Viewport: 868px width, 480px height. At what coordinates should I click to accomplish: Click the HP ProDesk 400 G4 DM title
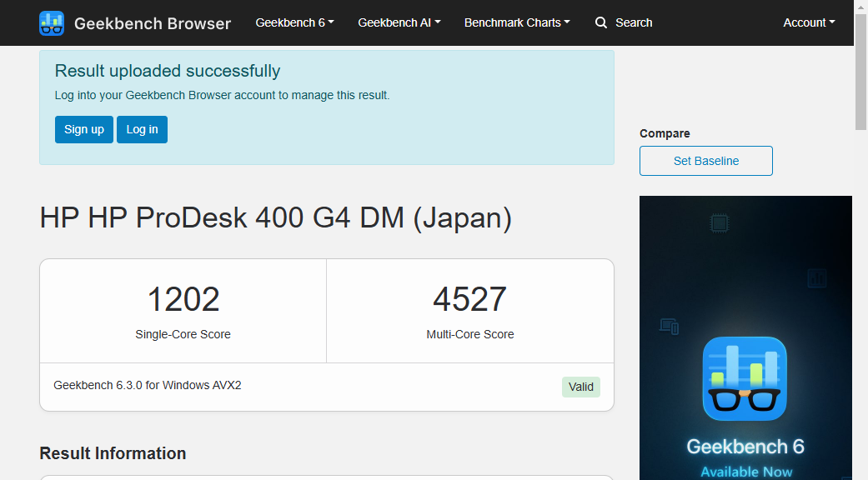[x=276, y=217]
